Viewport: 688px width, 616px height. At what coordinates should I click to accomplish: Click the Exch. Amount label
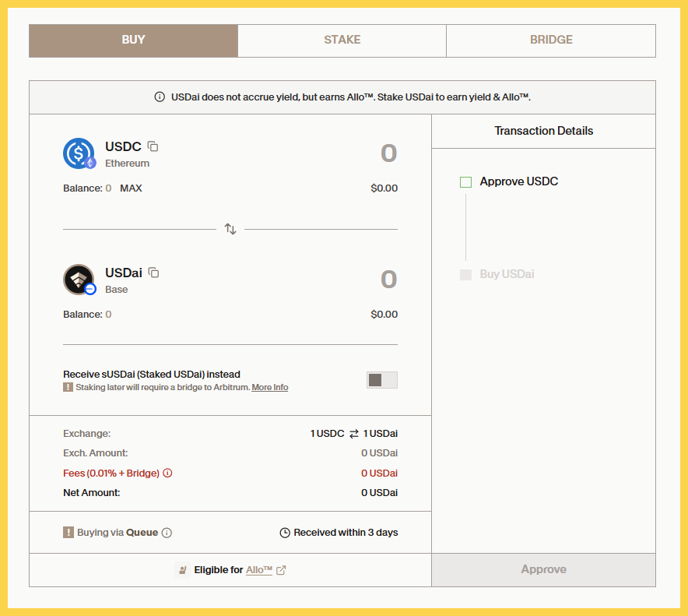pos(96,452)
